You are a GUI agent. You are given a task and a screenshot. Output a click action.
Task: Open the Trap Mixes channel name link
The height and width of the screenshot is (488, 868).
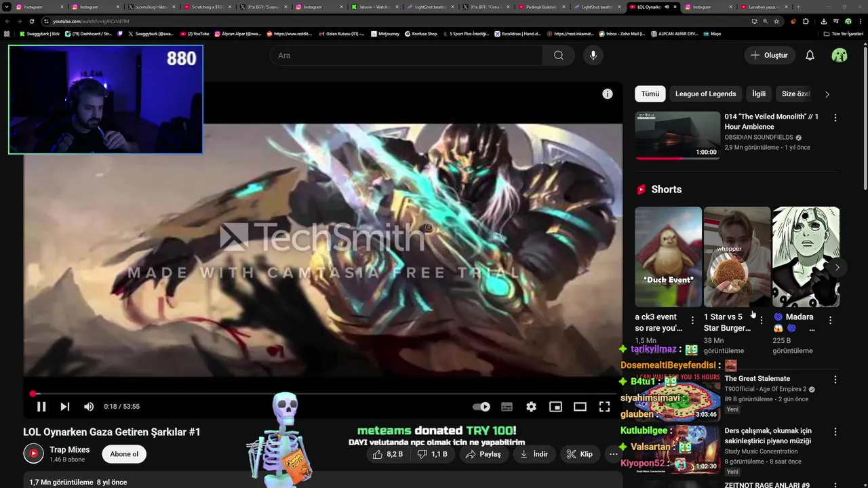[x=70, y=449]
